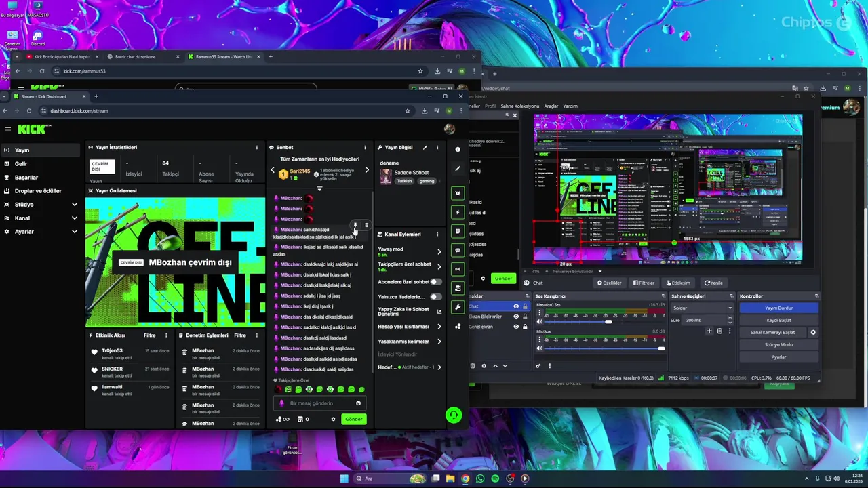Open Takipçilere özel sohbet options chevron
The image size is (868, 488).
(439, 266)
